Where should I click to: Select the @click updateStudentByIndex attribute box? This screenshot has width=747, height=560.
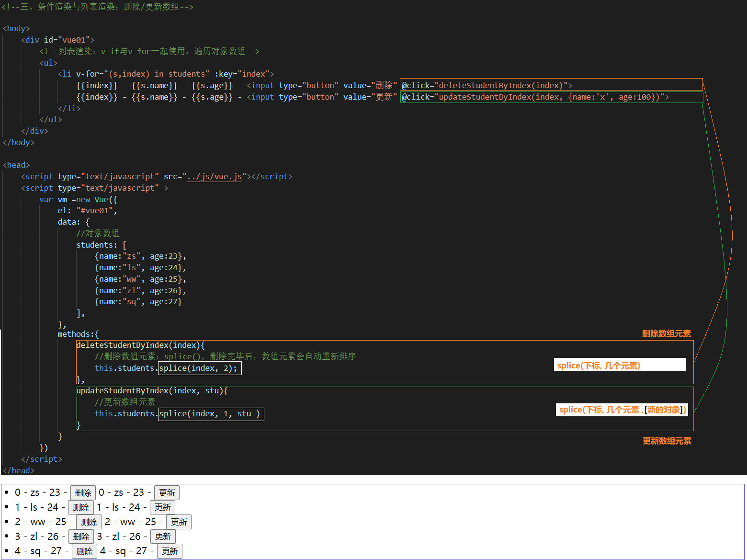pyautogui.click(x=551, y=97)
